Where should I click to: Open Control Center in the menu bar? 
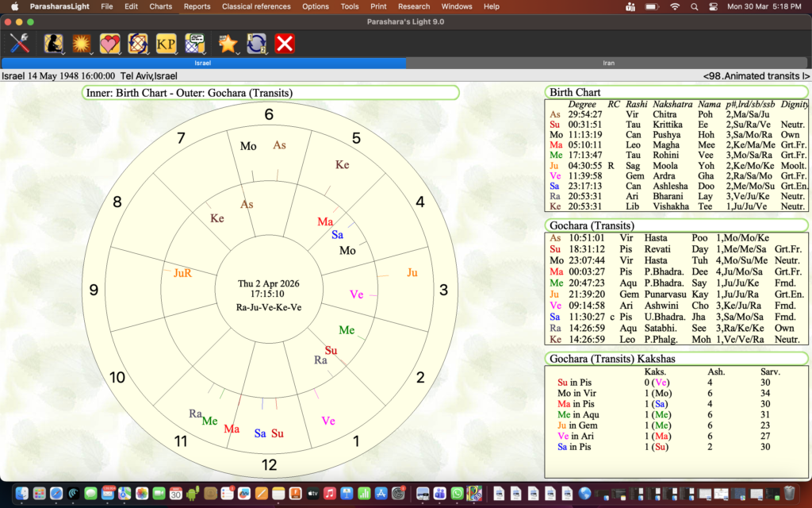point(712,6)
